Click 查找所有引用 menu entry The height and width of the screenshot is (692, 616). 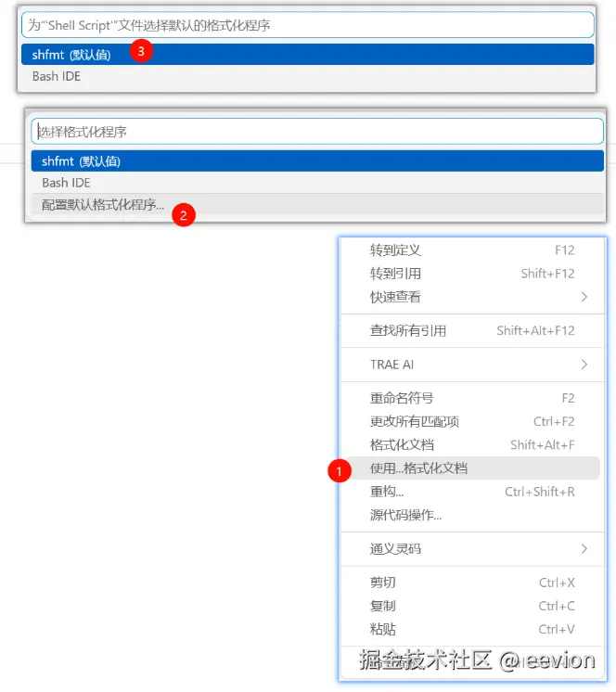472,330
